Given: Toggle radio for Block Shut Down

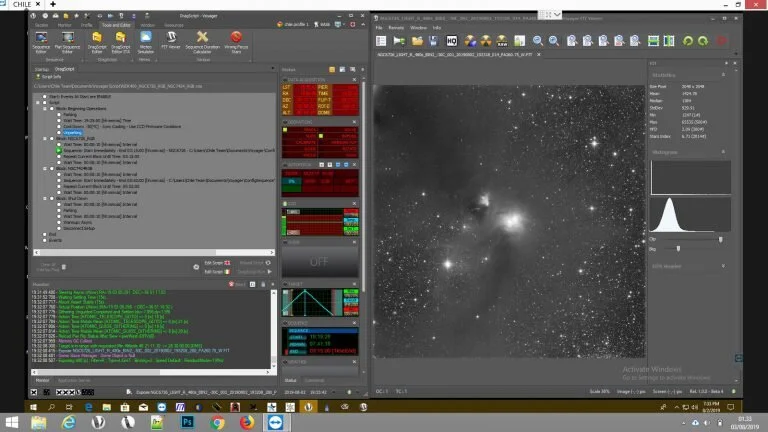Looking at the screenshot, I should click(x=52, y=198).
